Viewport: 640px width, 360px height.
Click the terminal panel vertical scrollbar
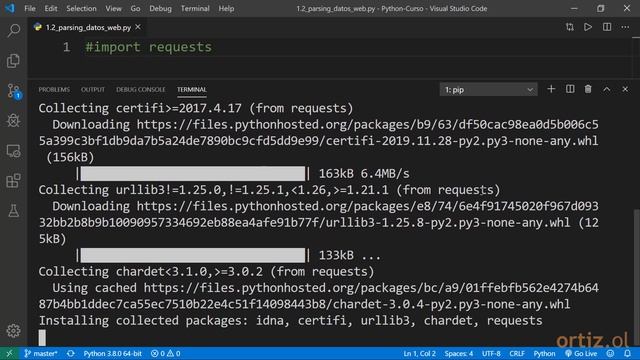tap(637, 278)
